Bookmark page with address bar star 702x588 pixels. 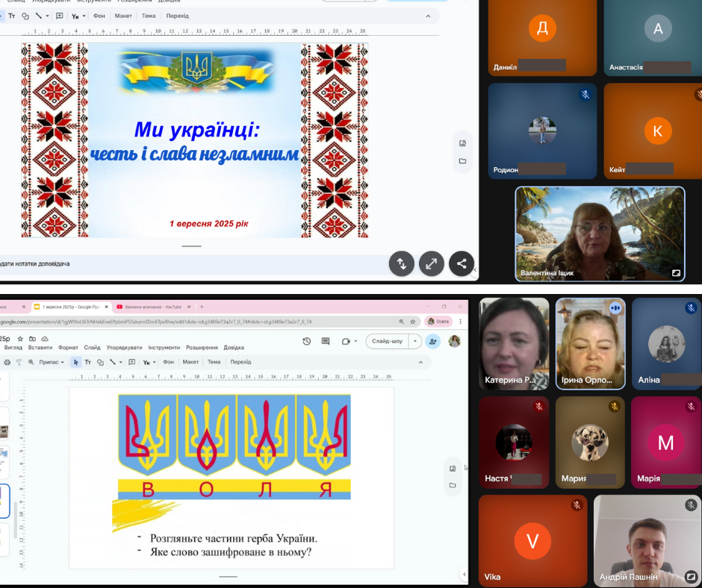412,322
